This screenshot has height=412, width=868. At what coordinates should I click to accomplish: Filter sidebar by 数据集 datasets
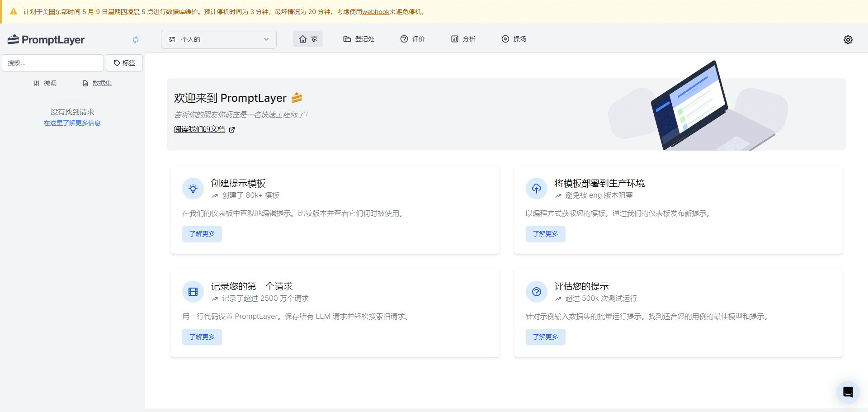(97, 83)
